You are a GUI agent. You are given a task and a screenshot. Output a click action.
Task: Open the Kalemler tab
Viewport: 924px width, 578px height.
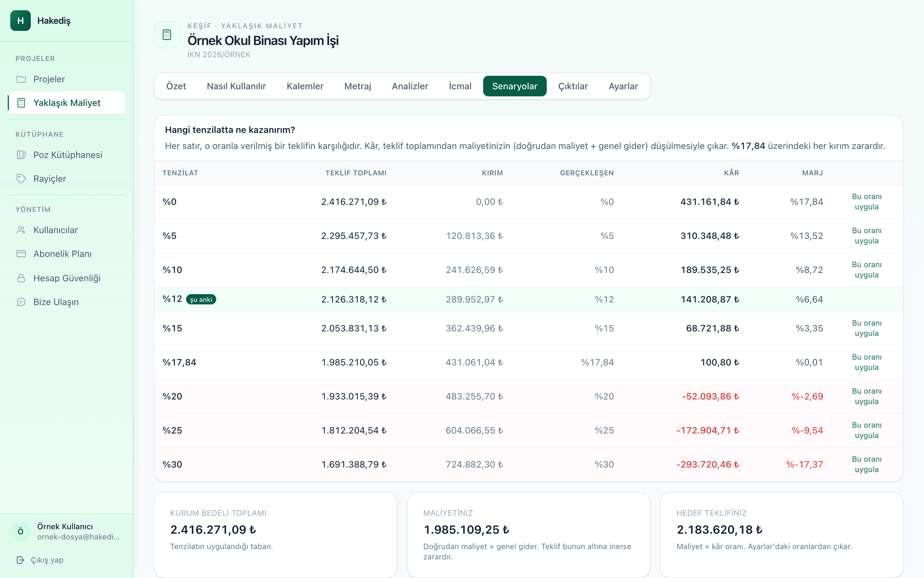point(305,86)
